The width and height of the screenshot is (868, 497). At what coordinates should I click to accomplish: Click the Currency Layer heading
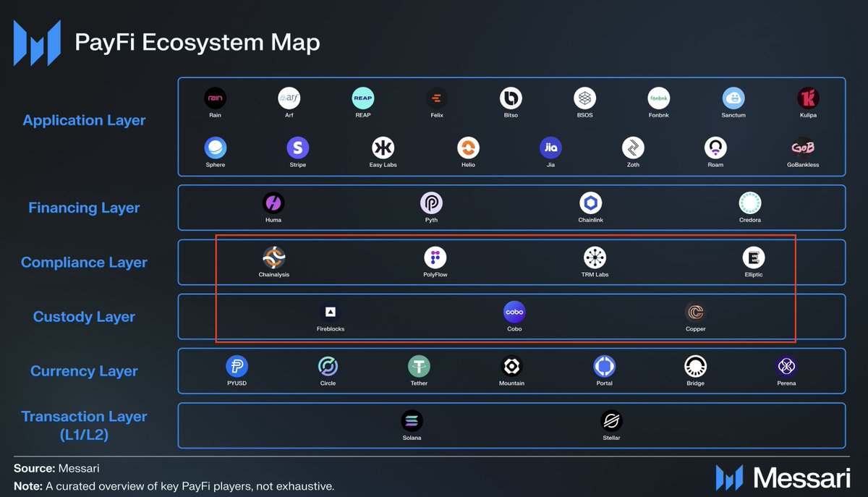[84, 371]
